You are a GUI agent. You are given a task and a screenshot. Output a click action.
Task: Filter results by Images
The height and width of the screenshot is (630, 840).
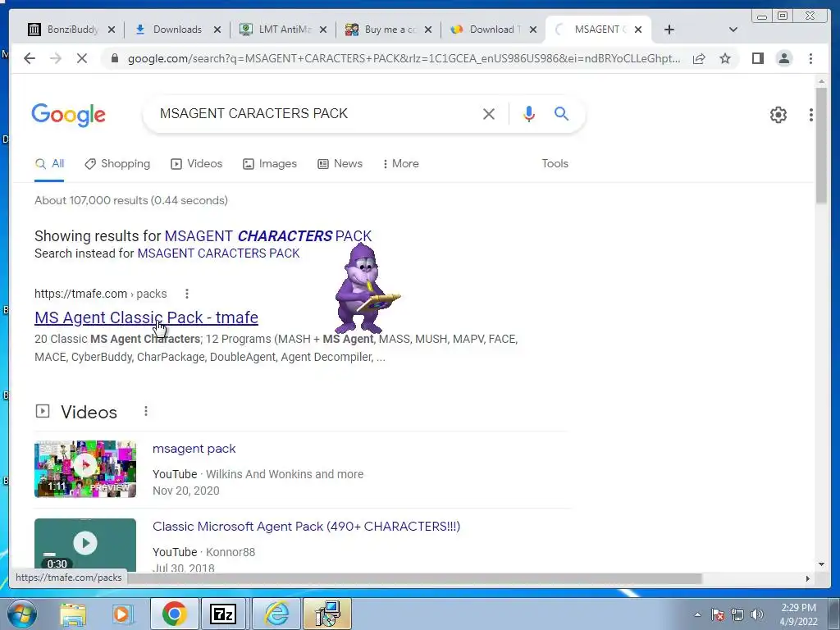[x=269, y=164]
